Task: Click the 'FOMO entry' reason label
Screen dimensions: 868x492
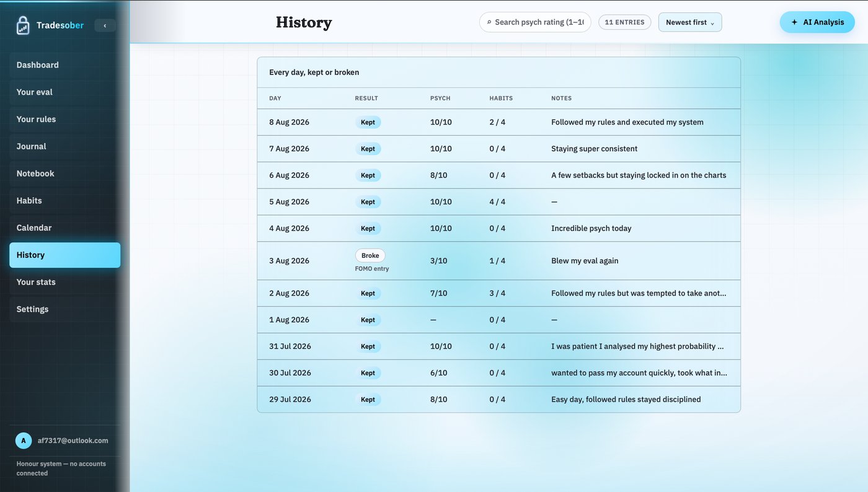Action: click(372, 269)
